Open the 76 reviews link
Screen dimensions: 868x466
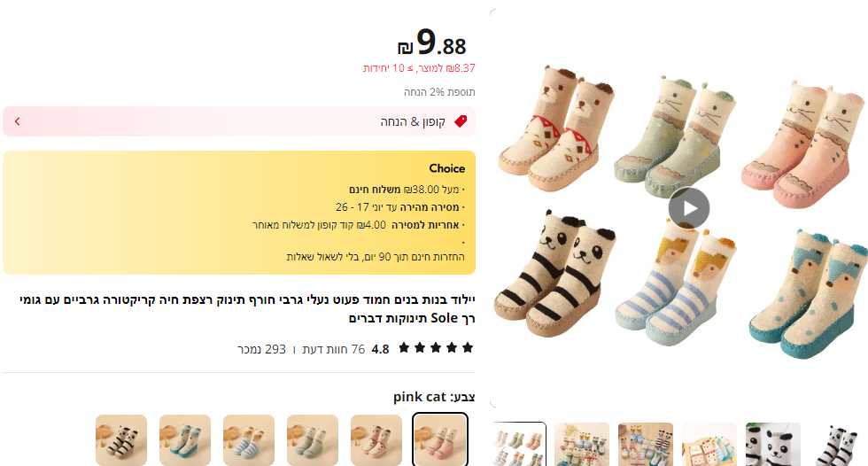click(x=334, y=349)
